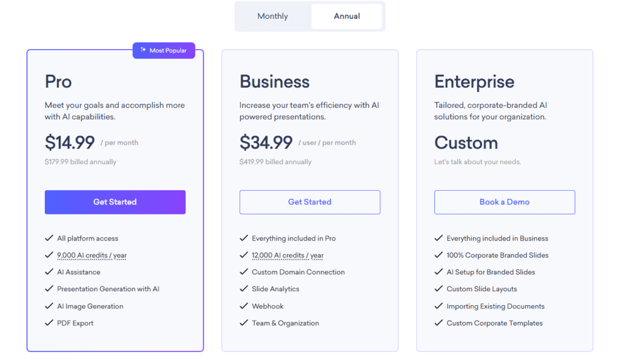Click the 9,000 AI credits / year text

point(92,256)
